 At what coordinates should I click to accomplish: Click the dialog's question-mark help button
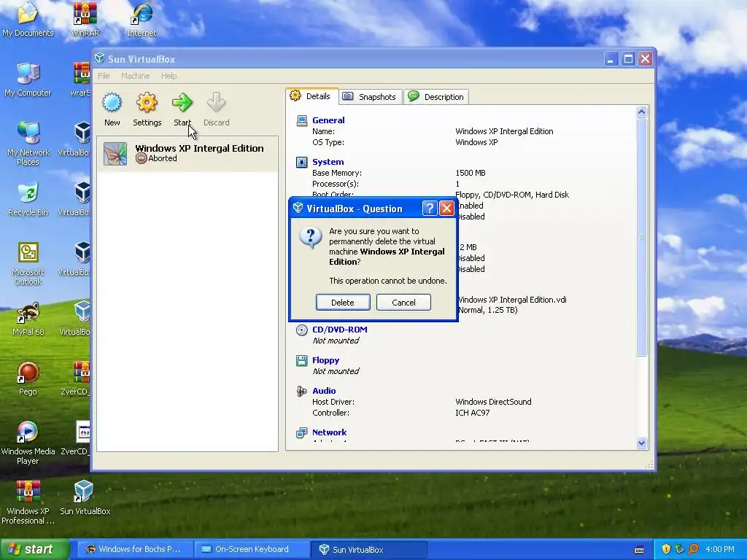click(429, 208)
